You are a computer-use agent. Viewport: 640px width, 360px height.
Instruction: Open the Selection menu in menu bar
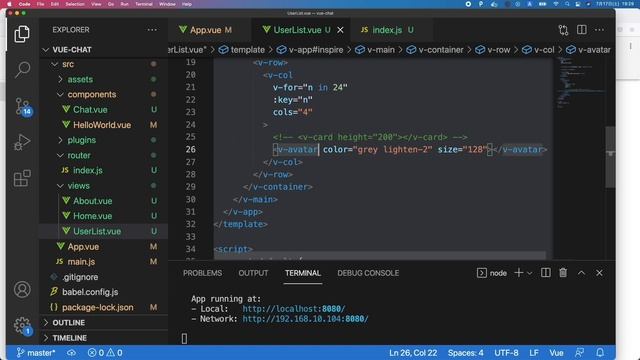pyautogui.click(x=75, y=4)
